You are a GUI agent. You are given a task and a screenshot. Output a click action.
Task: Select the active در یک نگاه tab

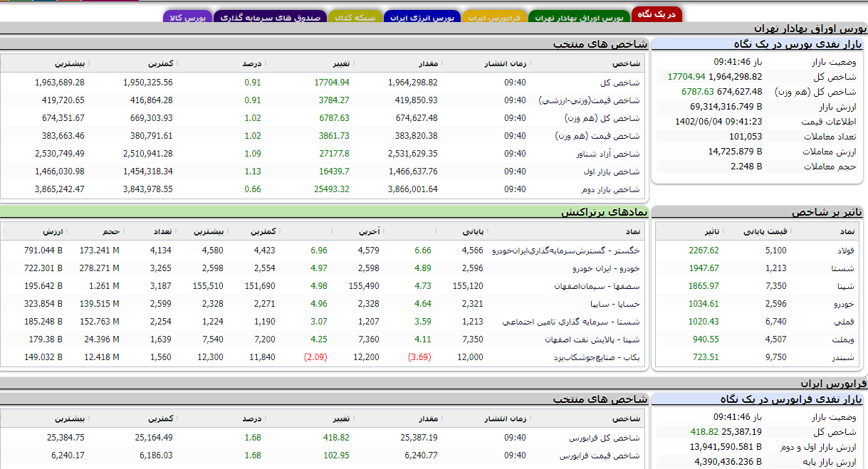657,14
